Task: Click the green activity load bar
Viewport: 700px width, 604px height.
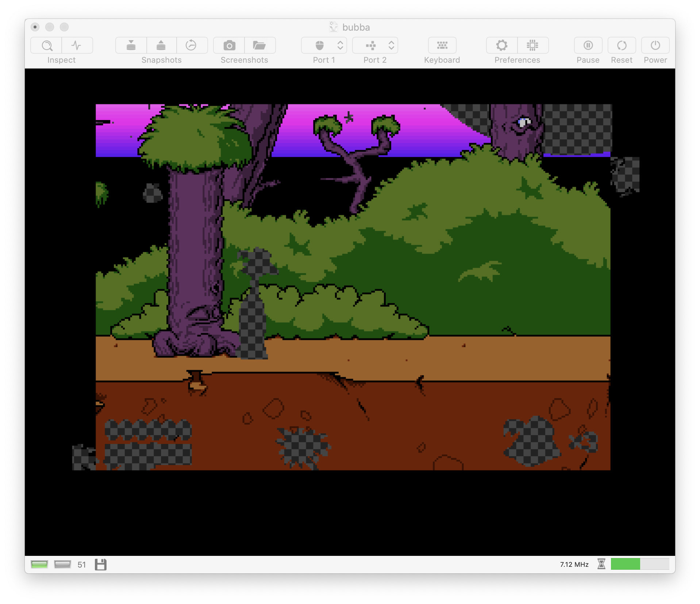Action: (x=640, y=564)
